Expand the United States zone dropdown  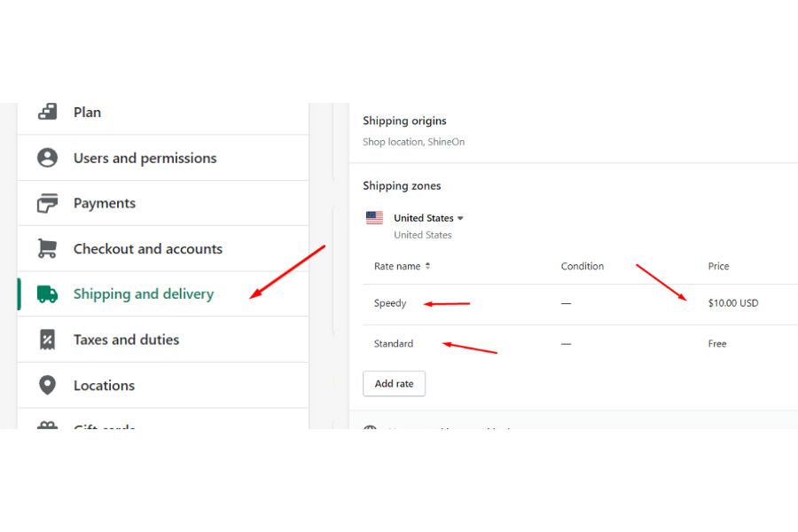(x=460, y=218)
